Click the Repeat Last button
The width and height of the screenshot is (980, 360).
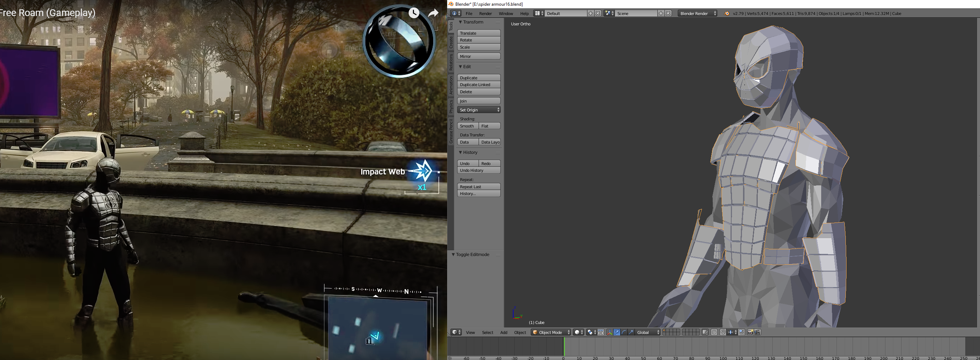coord(479,187)
